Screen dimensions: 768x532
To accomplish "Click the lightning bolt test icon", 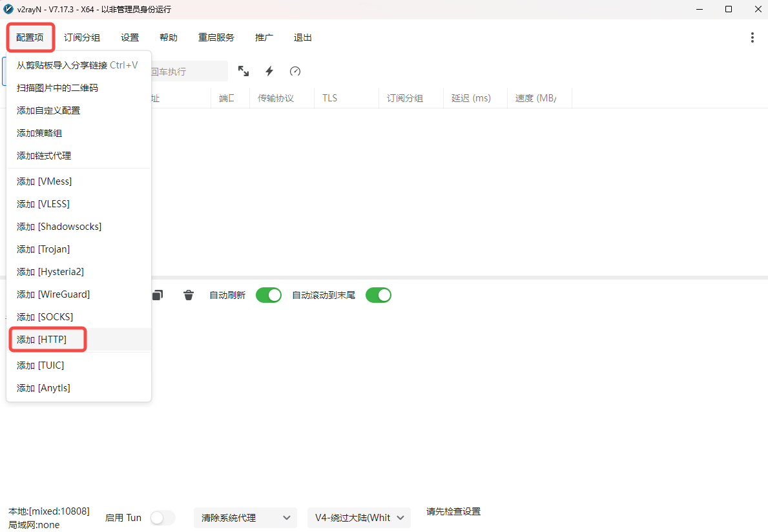I will coord(269,72).
